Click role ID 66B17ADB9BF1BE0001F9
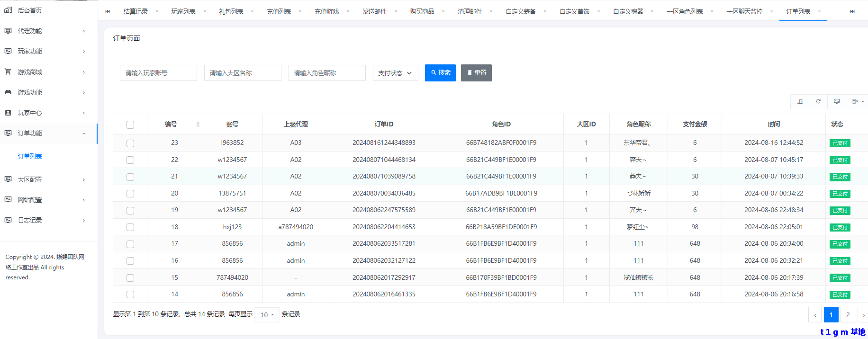Image resolution: width=868 pixels, height=339 pixels. 501,193
